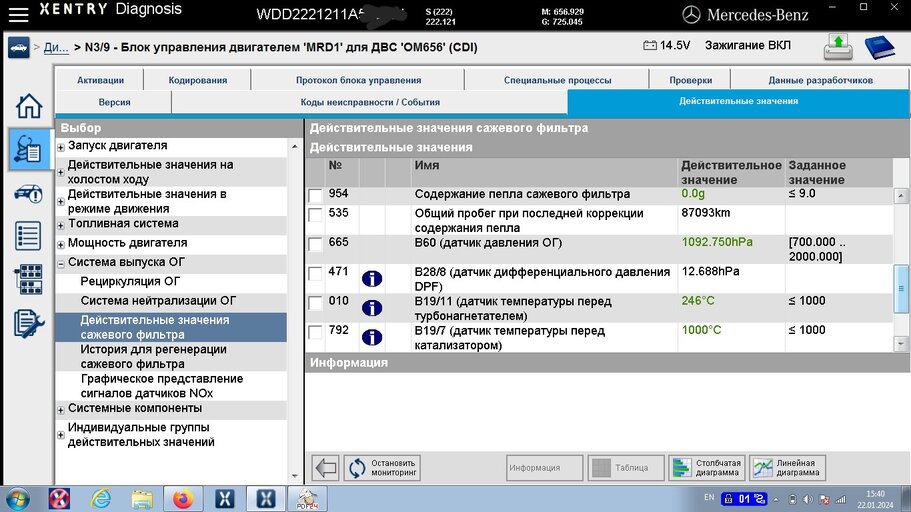Click the values table scrollbar thumb
Image resolution: width=911 pixels, height=512 pixels.
point(901,288)
